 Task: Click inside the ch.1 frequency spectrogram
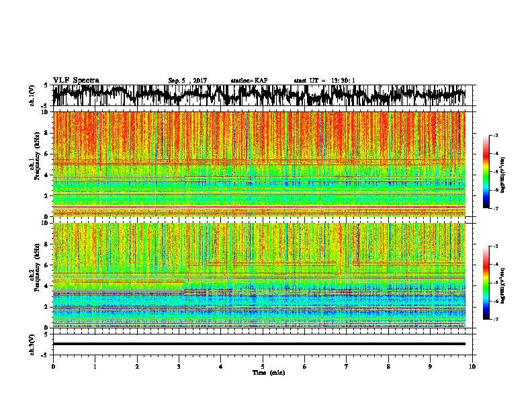tap(259, 164)
